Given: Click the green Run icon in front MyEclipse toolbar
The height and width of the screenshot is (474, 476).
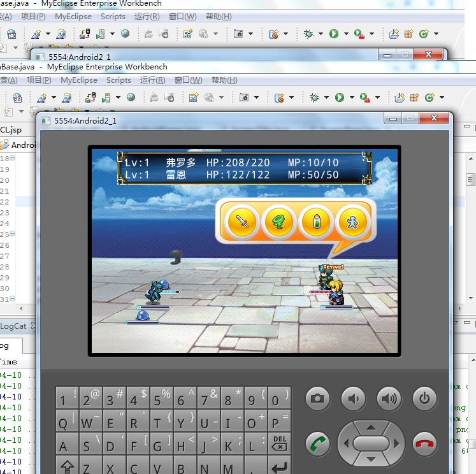Looking at the screenshot, I should coord(340,97).
